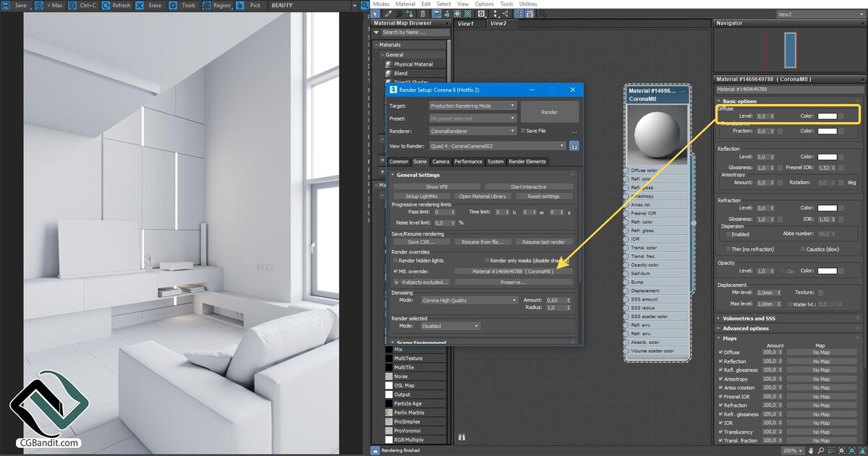Uncheck the Reflection map checkbox in Maps
This screenshot has height=456, width=868.
[x=721, y=361]
